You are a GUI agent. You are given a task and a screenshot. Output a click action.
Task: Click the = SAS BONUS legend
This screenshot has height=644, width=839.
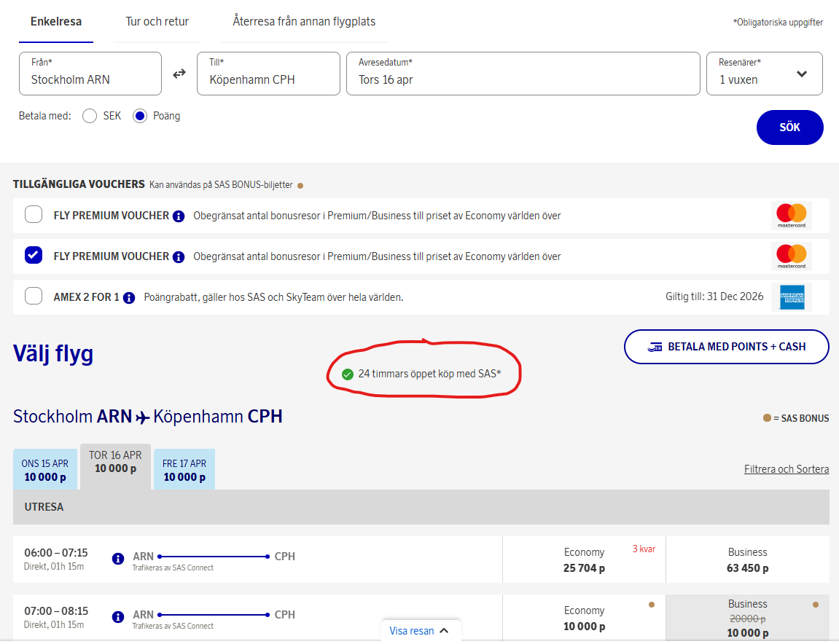796,418
